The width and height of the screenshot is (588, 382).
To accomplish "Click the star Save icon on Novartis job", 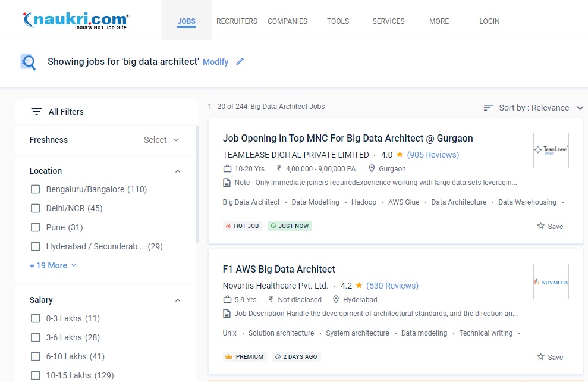I will click(540, 357).
